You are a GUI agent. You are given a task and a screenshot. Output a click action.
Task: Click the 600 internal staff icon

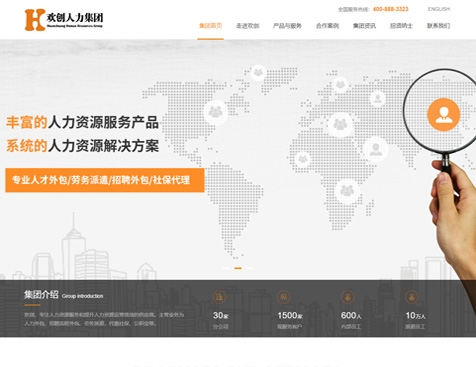point(348,296)
